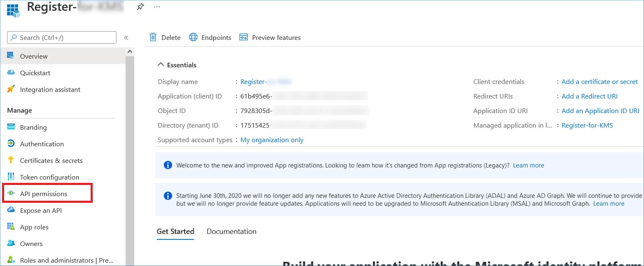
Task: Pin this app registration with the pin icon
Action: pos(141,7)
